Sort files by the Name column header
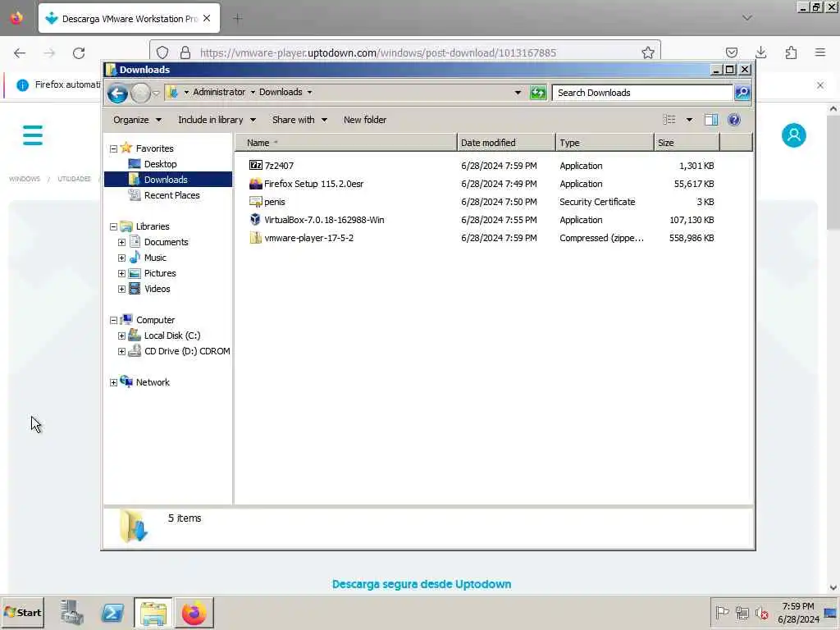 coord(346,143)
